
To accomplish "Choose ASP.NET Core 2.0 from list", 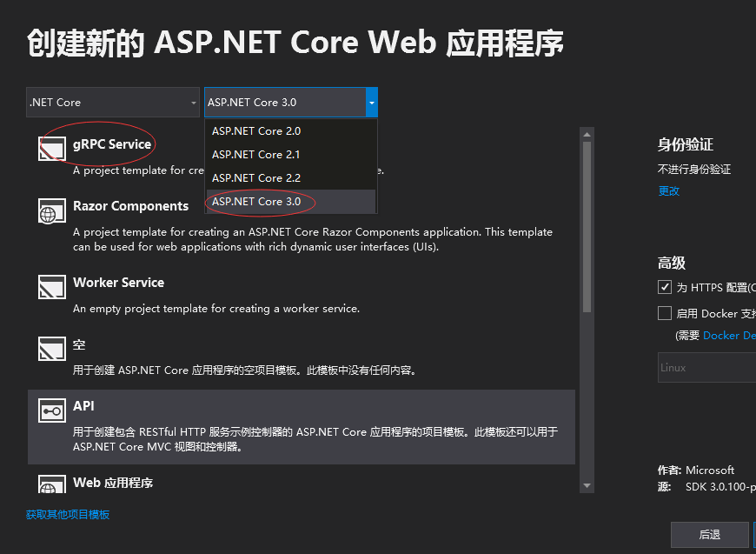I will [256, 131].
